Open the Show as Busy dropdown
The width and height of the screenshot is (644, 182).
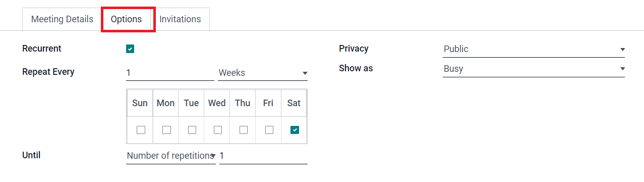click(534, 69)
